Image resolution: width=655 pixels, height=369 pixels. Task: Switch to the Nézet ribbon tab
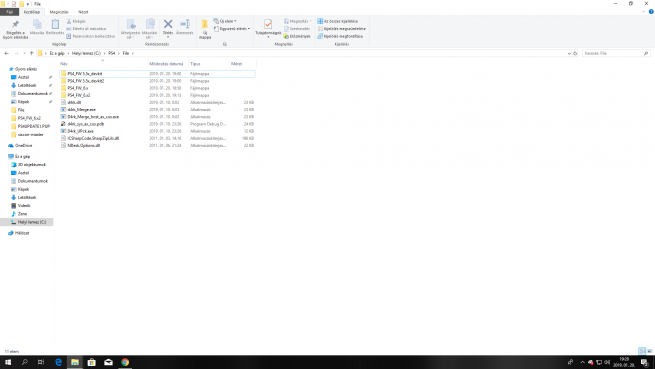[x=83, y=12]
